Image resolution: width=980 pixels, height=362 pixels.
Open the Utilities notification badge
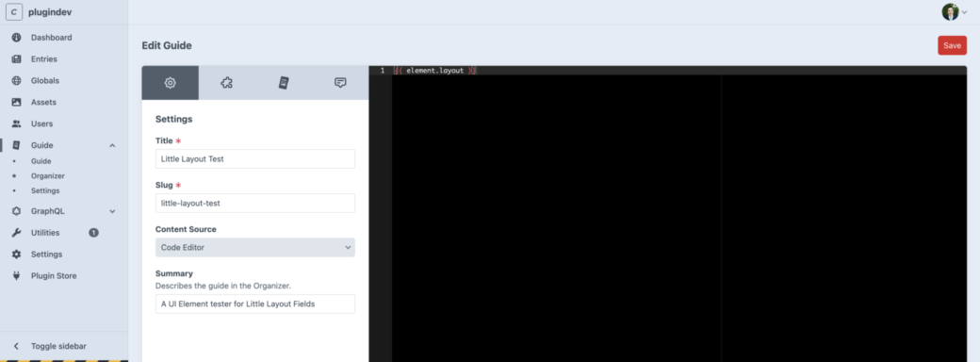(93, 233)
